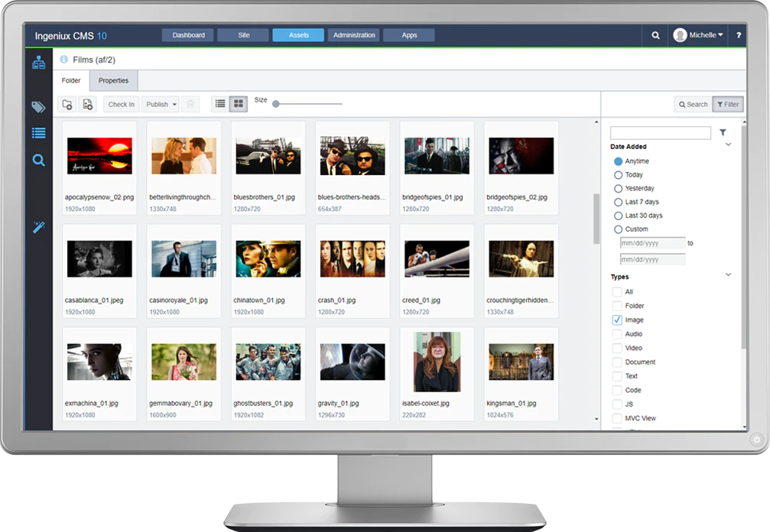Click the new asset toolbar icon
The image size is (770, 532).
coord(87,104)
